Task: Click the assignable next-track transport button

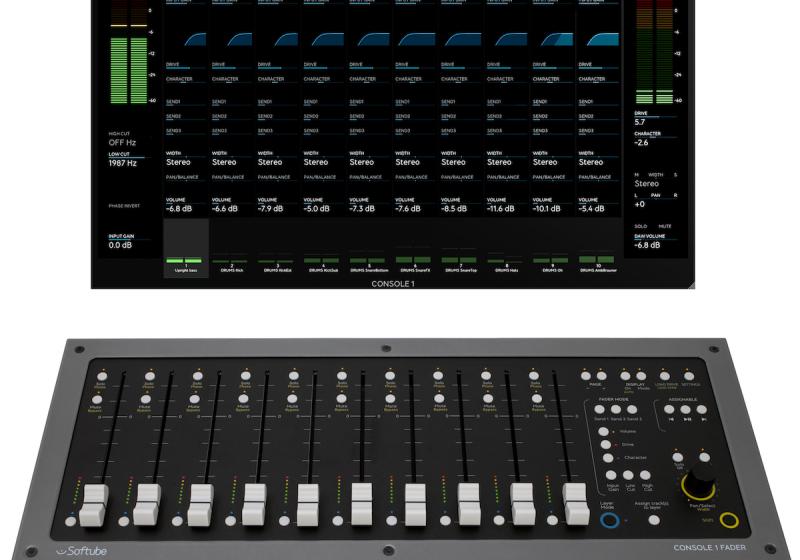Action: 703,410
